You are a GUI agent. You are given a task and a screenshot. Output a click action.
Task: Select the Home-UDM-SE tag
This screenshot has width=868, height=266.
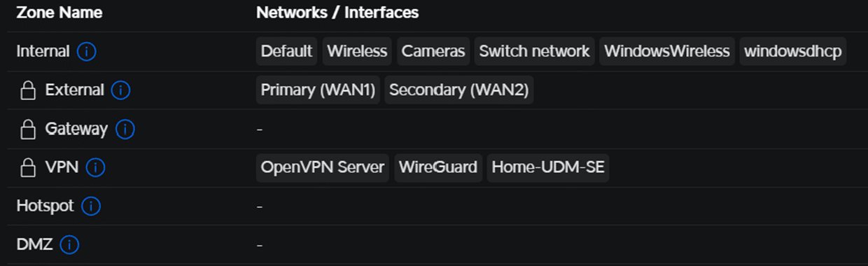[548, 168]
